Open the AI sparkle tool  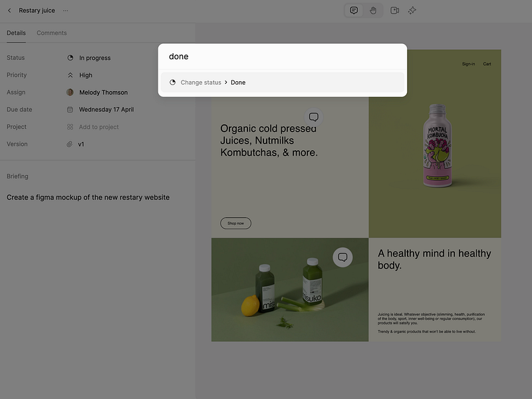[x=412, y=11]
